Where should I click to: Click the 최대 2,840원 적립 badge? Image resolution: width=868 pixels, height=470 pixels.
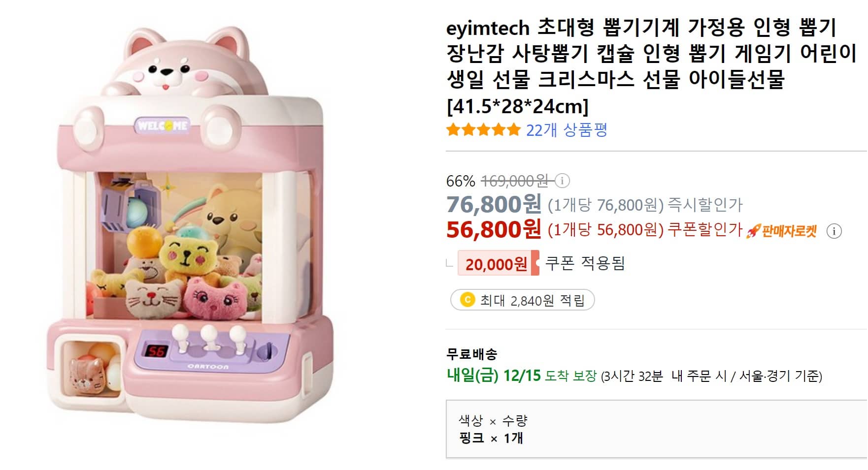pyautogui.click(x=523, y=299)
